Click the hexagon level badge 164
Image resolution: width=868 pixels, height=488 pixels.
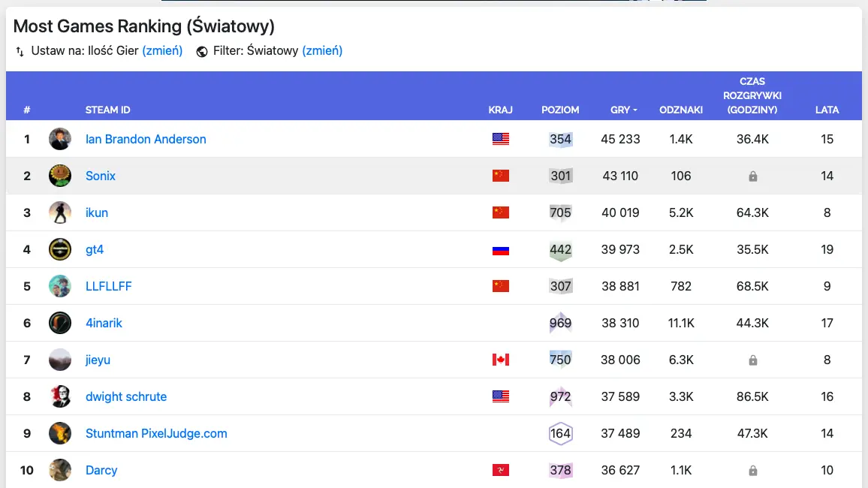(x=560, y=433)
